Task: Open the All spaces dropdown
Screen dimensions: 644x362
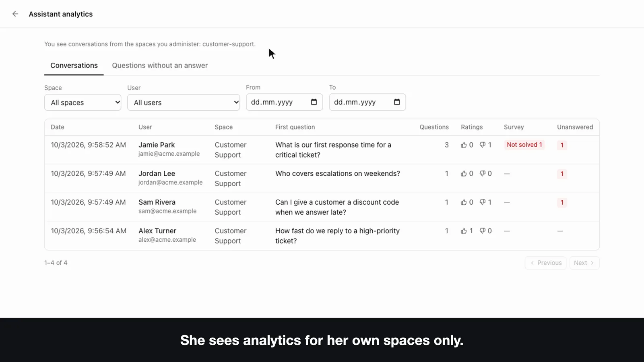Action: [83, 103]
